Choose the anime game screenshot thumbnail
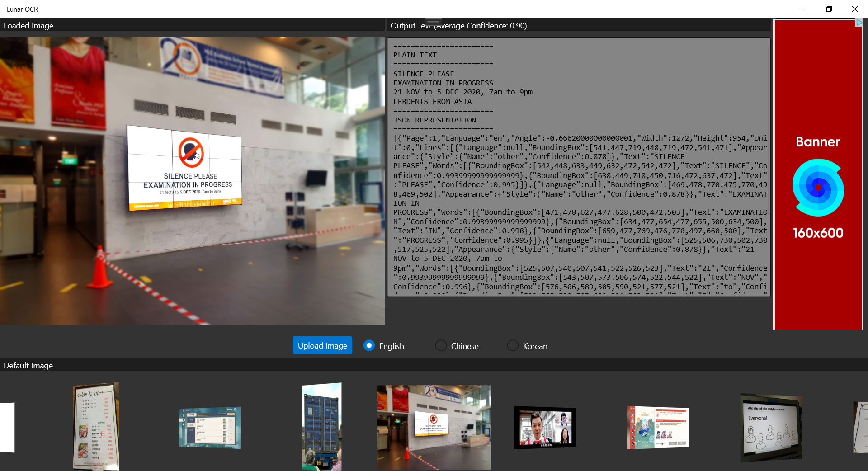 click(658, 427)
